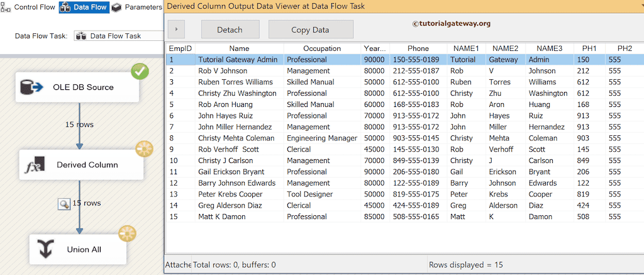
Task: Click the Control Flow tab icon
Action: point(6,7)
